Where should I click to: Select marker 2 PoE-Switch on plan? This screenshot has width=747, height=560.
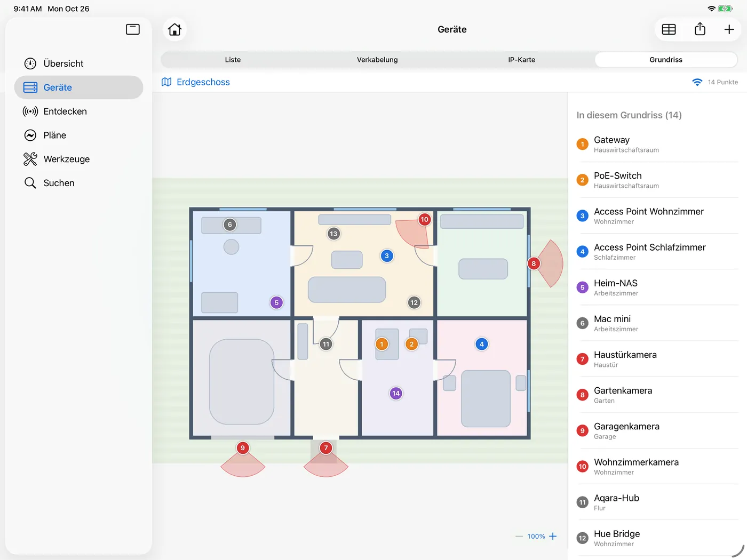[x=411, y=344]
